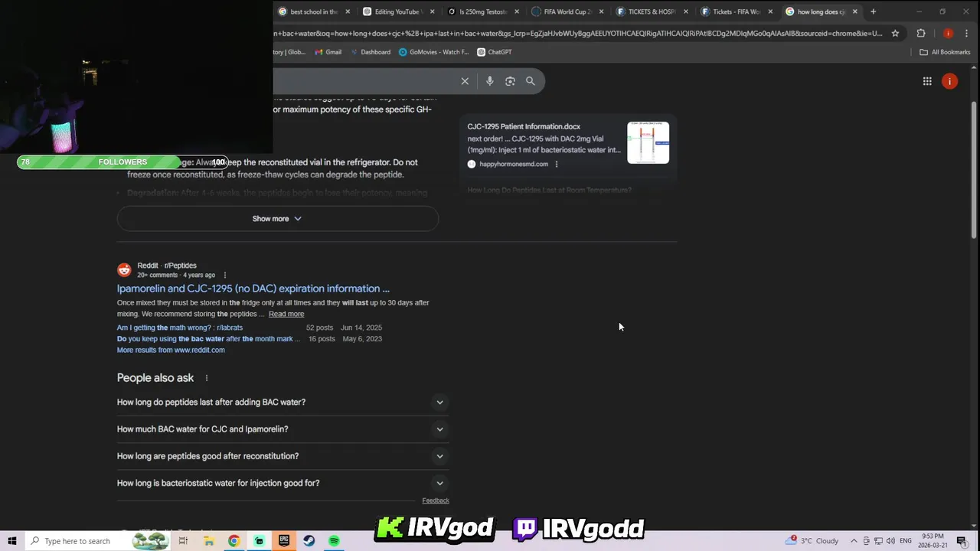
Task: Expand the AI overview with Show more
Action: 277,219
